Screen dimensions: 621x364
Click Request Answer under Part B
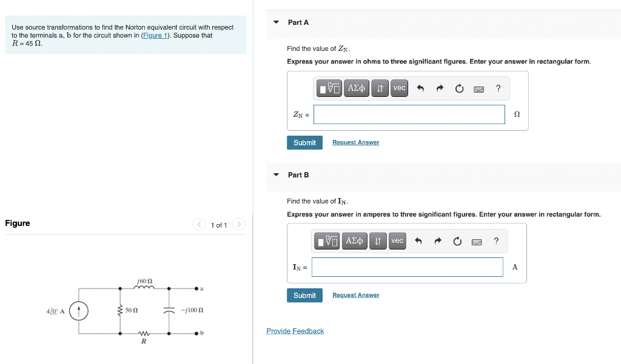point(355,295)
